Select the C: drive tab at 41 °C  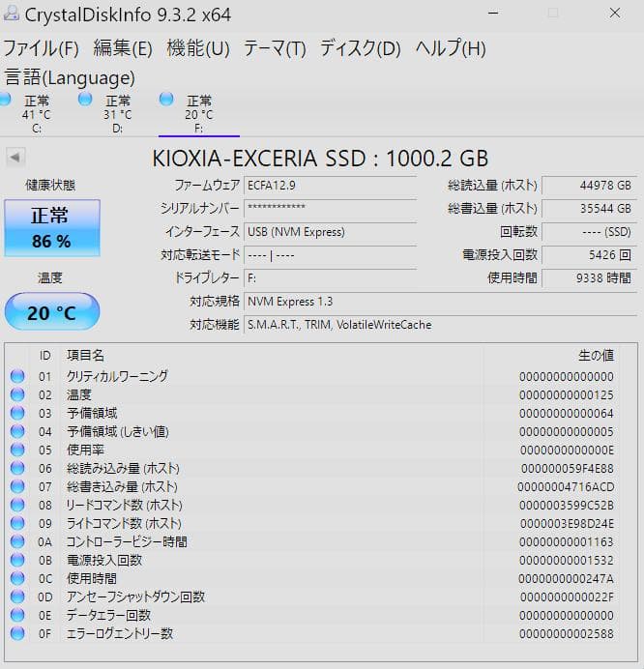coord(37,113)
